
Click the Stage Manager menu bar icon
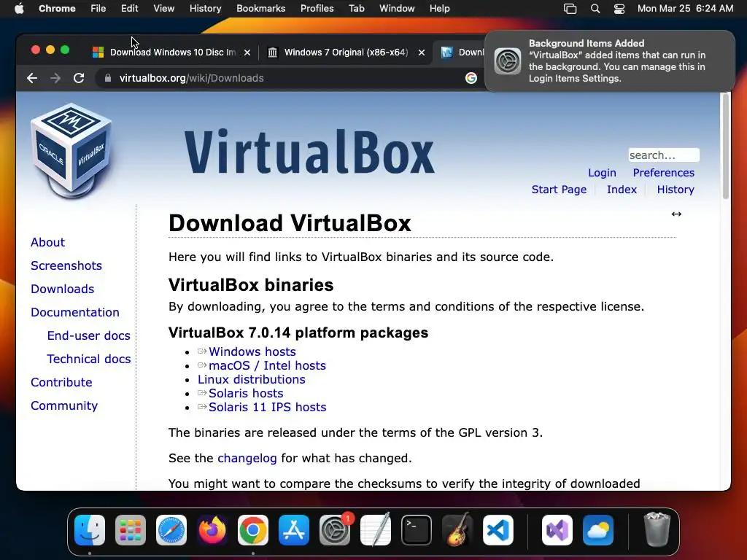coord(570,9)
